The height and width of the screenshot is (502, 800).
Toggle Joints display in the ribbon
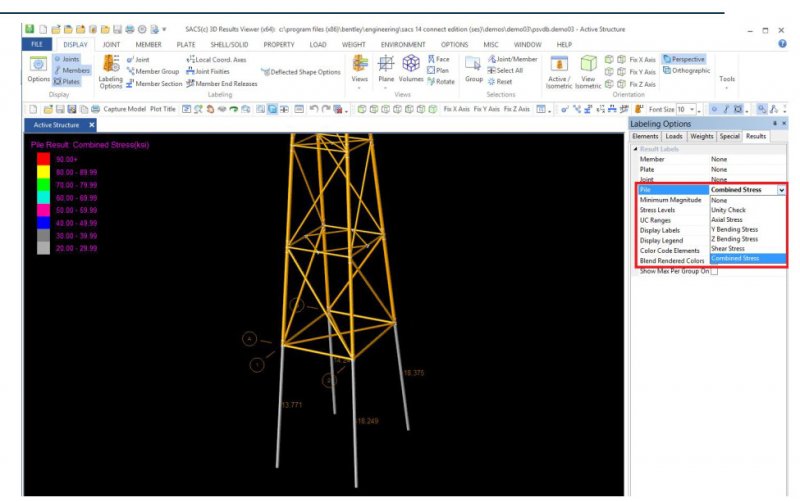pyautogui.click(x=67, y=59)
